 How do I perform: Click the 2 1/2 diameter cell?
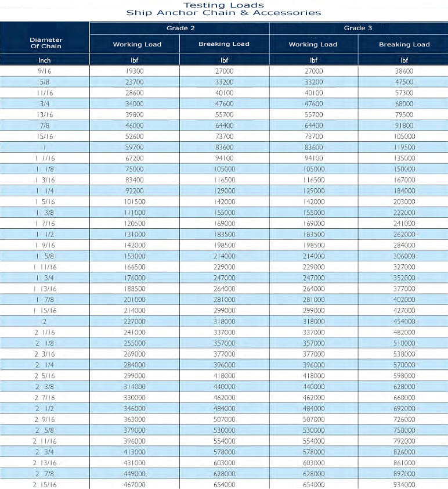(45, 408)
